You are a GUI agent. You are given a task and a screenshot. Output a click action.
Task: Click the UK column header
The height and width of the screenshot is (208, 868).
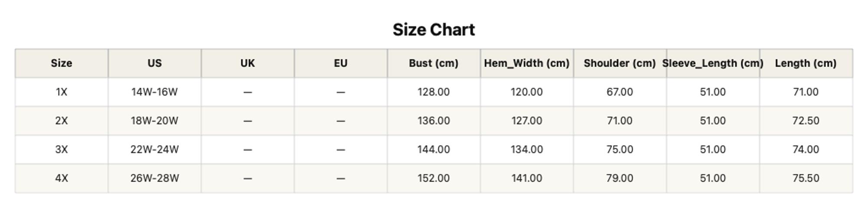click(248, 63)
